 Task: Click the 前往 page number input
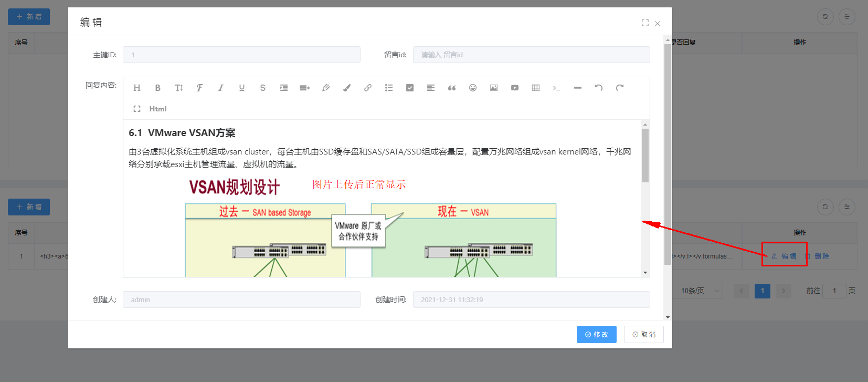[834, 291]
